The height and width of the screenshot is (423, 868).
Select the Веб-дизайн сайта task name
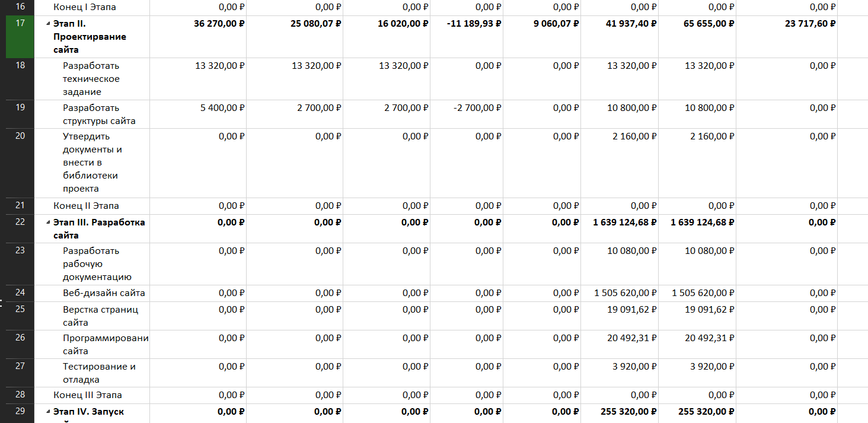click(104, 293)
